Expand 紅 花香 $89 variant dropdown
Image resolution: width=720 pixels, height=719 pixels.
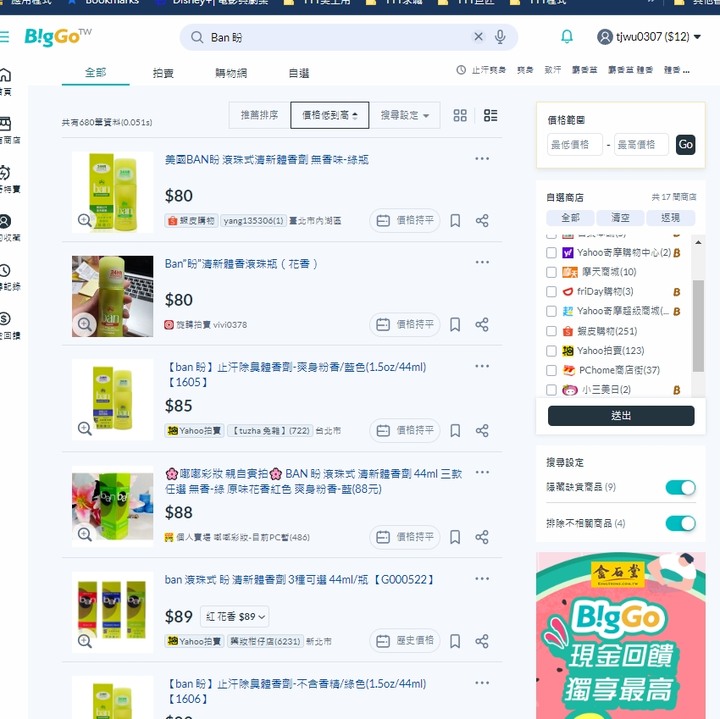pyautogui.click(x=235, y=617)
